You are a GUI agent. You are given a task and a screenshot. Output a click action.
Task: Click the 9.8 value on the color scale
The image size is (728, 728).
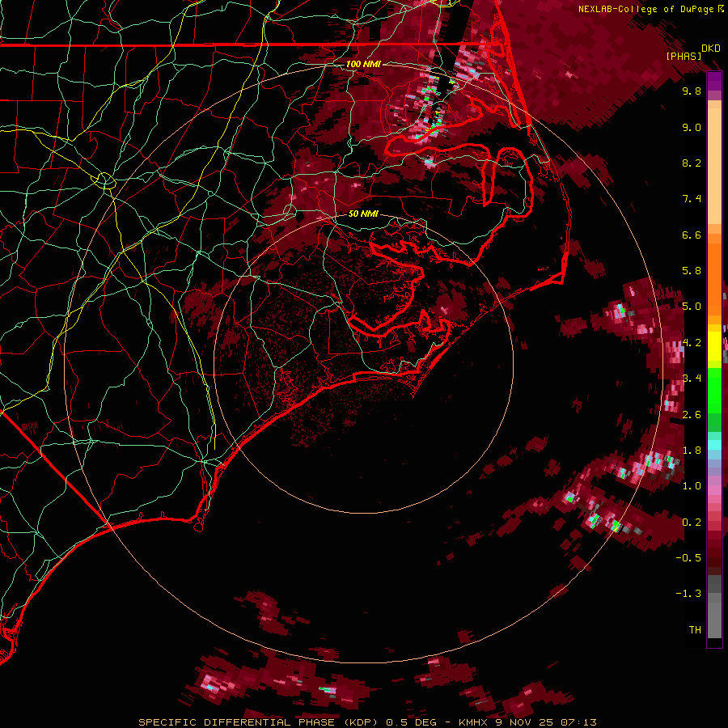point(692,91)
